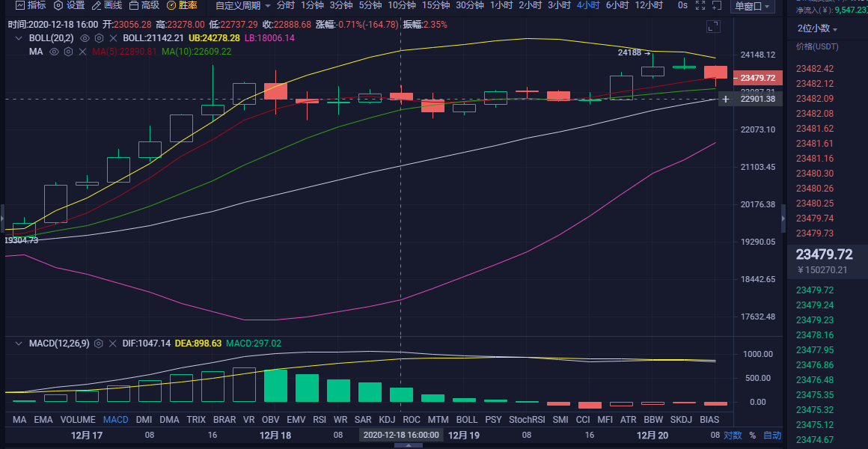Select the VOLUME sub-indicator
The image size is (868, 449).
(78, 420)
